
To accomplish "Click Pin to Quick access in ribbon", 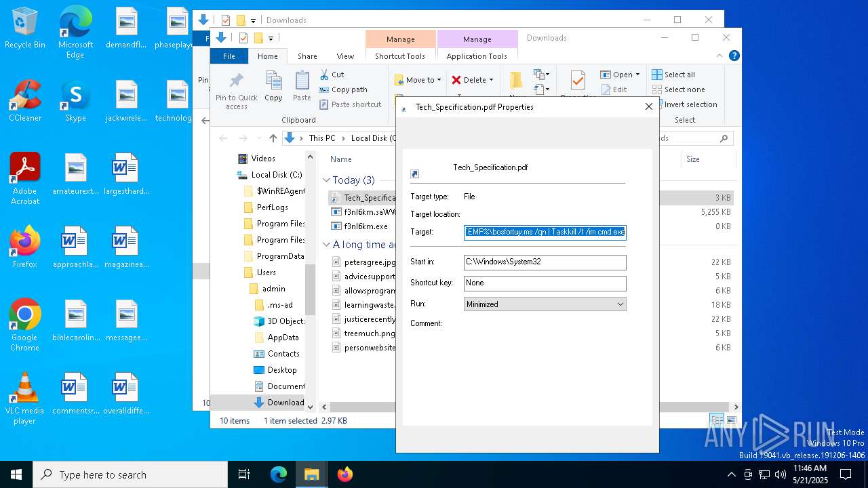I will [x=237, y=90].
